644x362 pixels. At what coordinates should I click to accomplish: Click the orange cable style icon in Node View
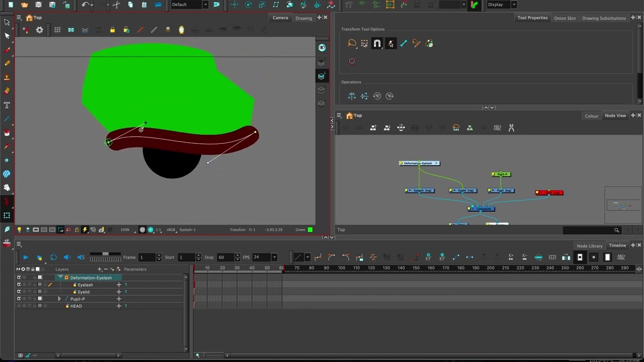(x=456, y=128)
